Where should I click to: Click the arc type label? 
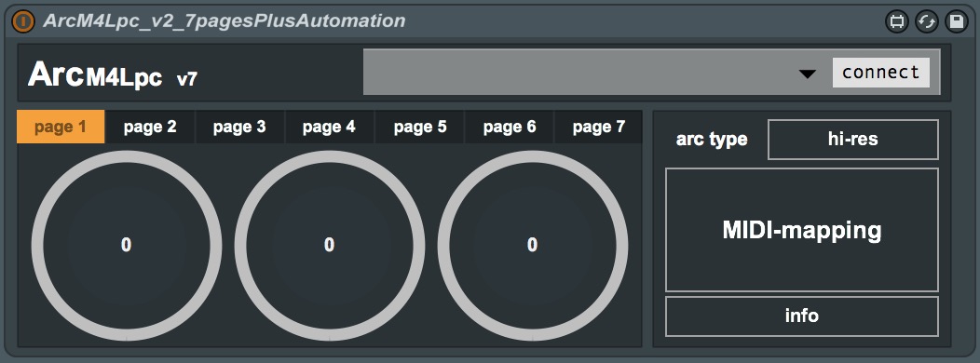click(712, 140)
